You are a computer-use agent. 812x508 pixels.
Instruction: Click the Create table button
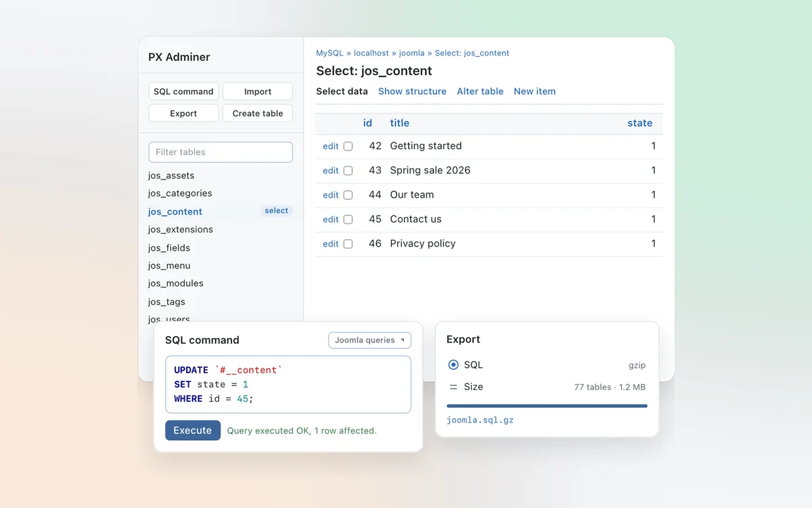click(258, 113)
